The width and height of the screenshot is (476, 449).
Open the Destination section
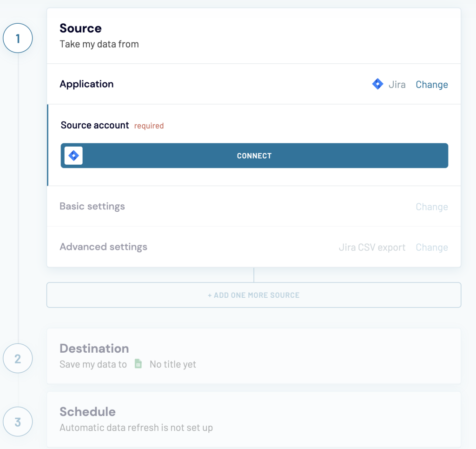pos(94,348)
